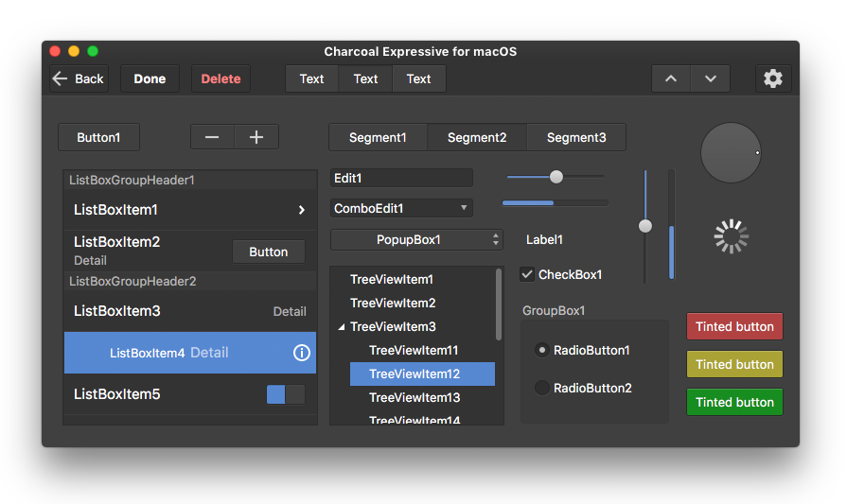Click the Done toolbar button
847x504 pixels.
[x=150, y=78]
